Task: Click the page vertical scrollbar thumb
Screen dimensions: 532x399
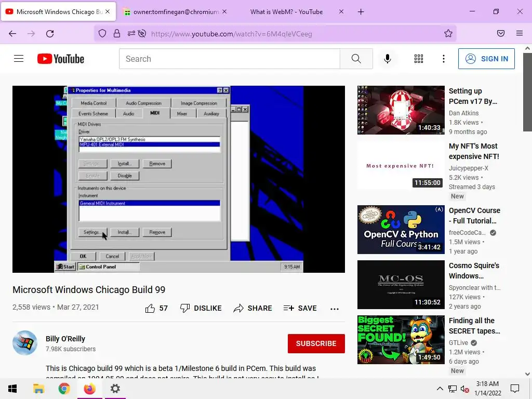Action: click(x=527, y=92)
